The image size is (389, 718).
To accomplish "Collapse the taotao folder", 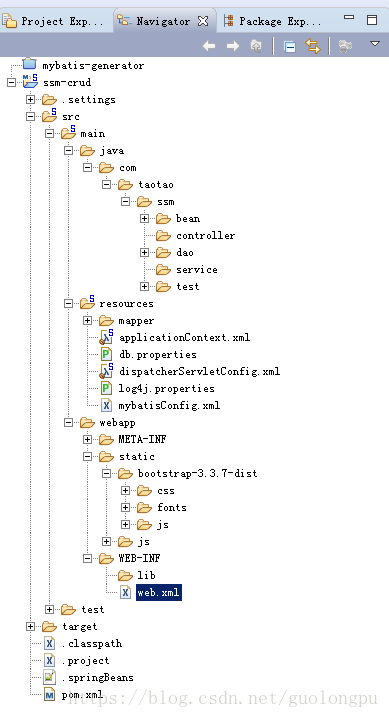I will pyautogui.click(x=106, y=185).
